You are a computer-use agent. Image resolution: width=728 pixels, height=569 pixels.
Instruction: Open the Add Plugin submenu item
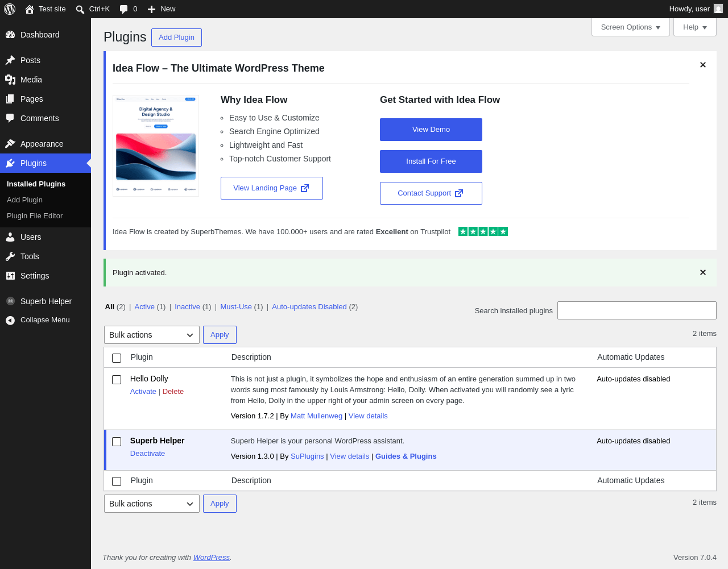click(24, 200)
